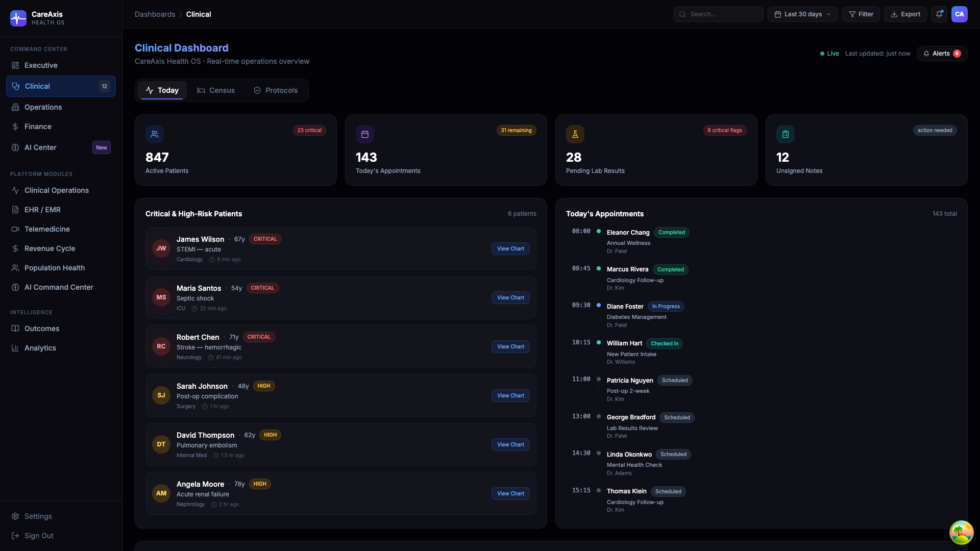This screenshot has height=551, width=980.
Task: Click the CareAxis heartbeat logo icon
Action: point(18,18)
